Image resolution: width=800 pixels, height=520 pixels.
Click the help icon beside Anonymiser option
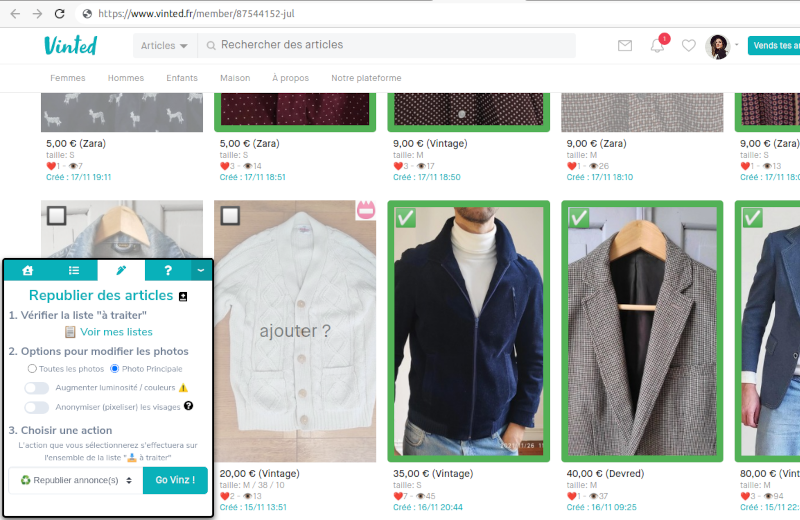188,406
